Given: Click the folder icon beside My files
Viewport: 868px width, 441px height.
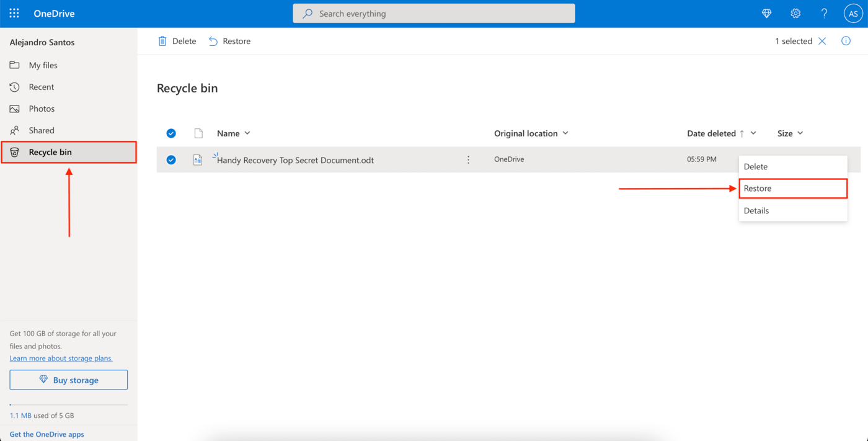Looking at the screenshot, I should (14, 65).
